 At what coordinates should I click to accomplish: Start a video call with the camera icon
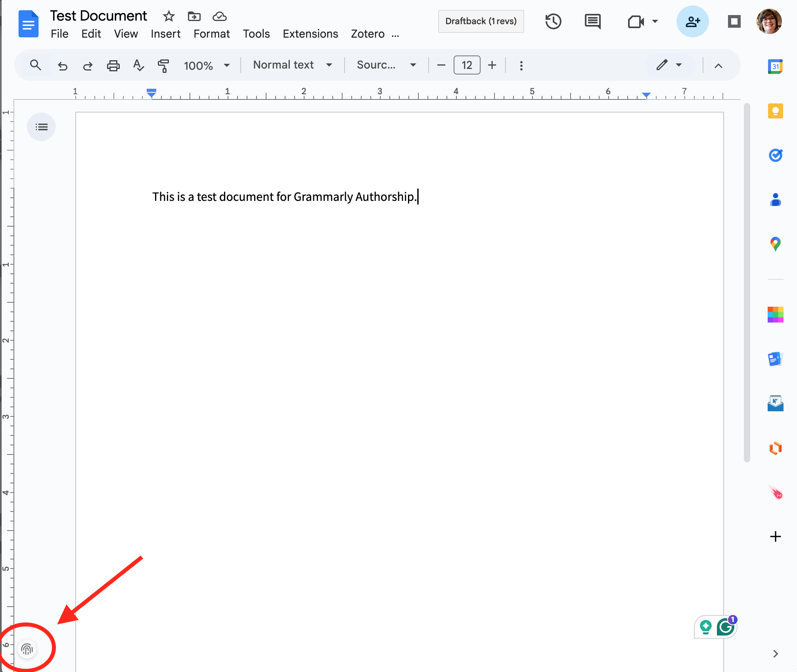[636, 21]
